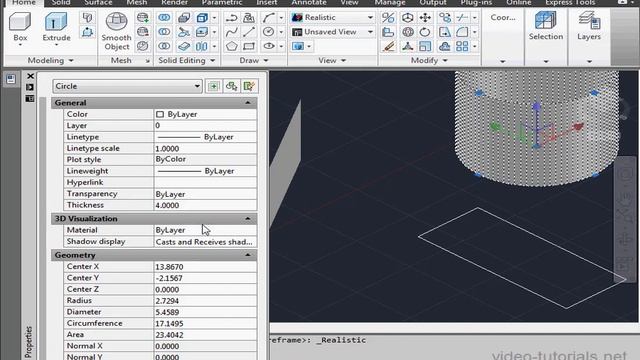This screenshot has height=360, width=640.
Task: Close the Properties palette
Action: click(x=30, y=76)
